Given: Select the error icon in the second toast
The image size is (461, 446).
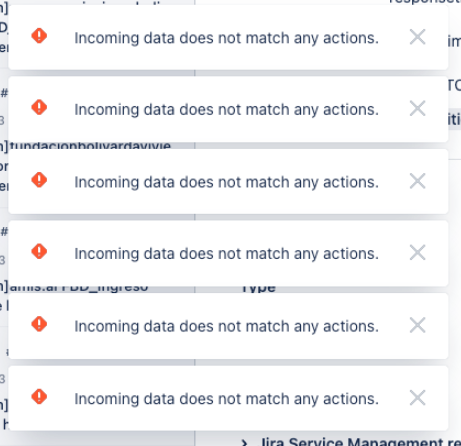Looking at the screenshot, I should point(39,107).
